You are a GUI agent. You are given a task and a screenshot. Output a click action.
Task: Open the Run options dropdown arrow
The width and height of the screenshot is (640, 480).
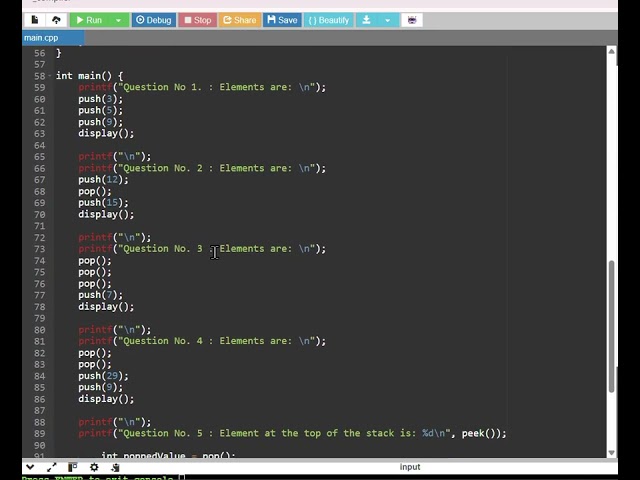(118, 20)
